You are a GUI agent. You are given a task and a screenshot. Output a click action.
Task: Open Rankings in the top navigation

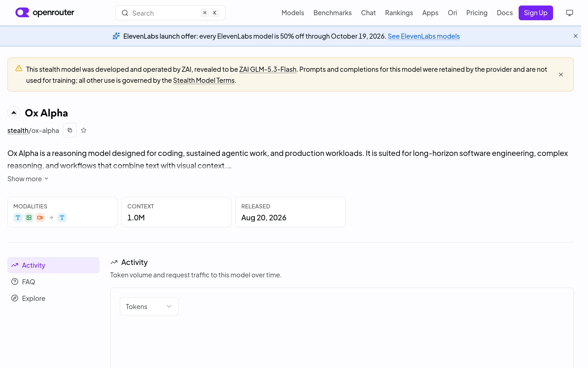coord(399,13)
